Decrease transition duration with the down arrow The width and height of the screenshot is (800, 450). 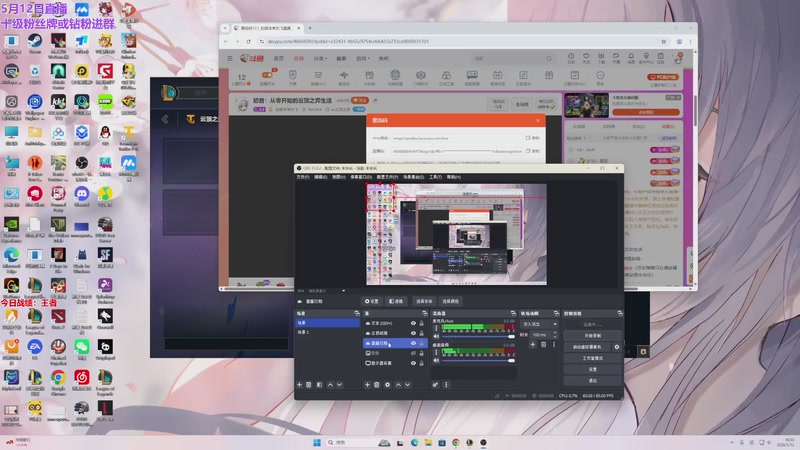pyautogui.click(x=555, y=337)
